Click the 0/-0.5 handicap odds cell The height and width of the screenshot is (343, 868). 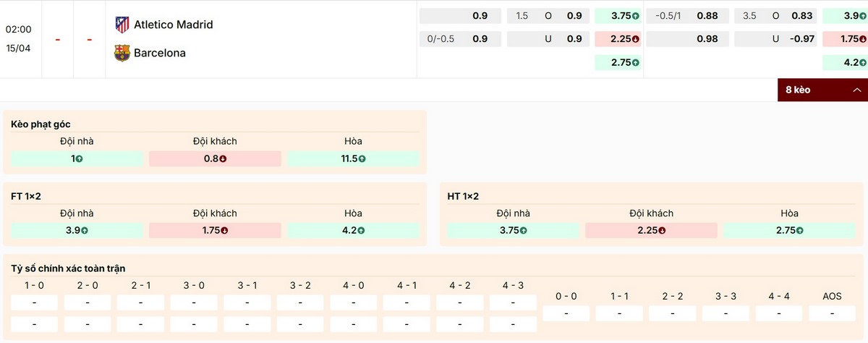(x=459, y=39)
